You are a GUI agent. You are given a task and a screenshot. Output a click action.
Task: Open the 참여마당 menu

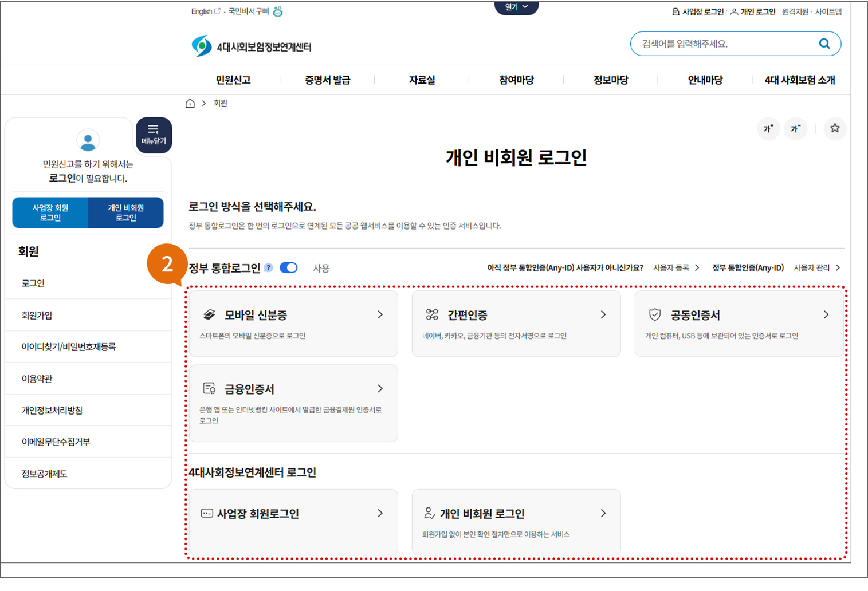click(x=516, y=80)
